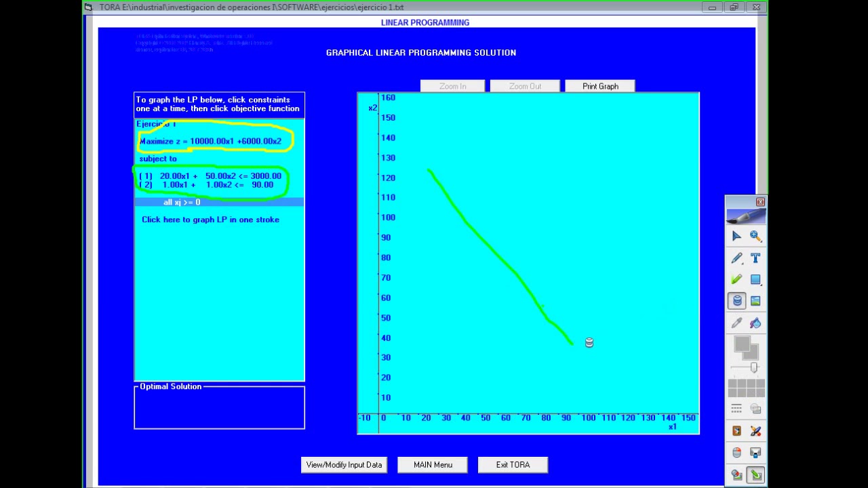The height and width of the screenshot is (488, 868).
Task: Select the green highlighter tool
Action: [736, 279]
